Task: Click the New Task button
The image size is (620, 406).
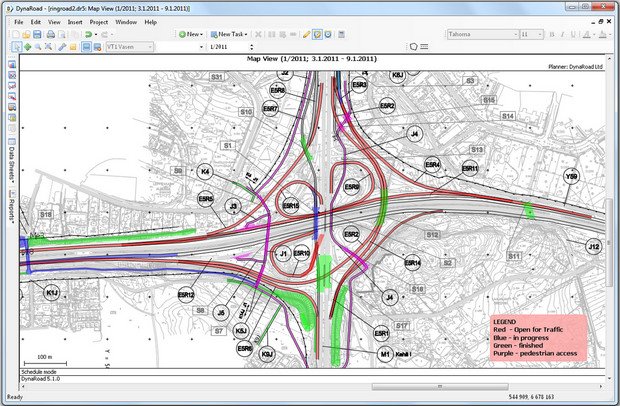Action: pos(229,34)
